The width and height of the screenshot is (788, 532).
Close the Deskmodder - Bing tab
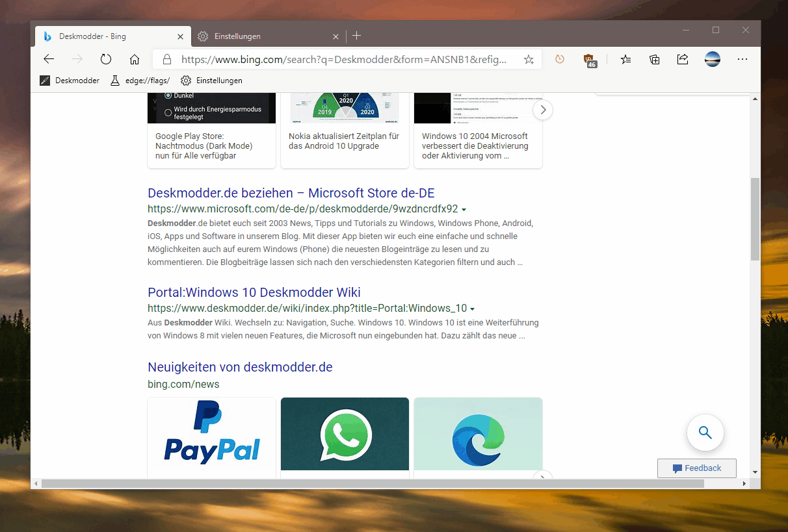[180, 36]
